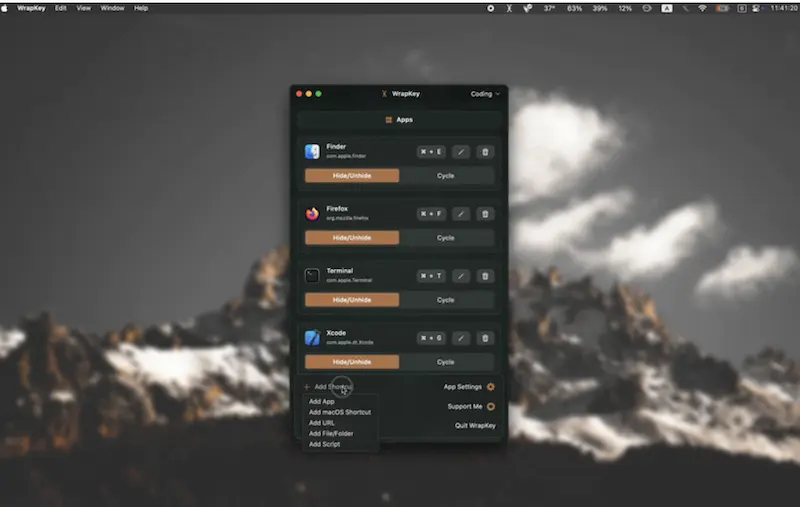Click the Wi-Fi icon in menu bar
This screenshot has width=800, height=507.
coord(703,8)
